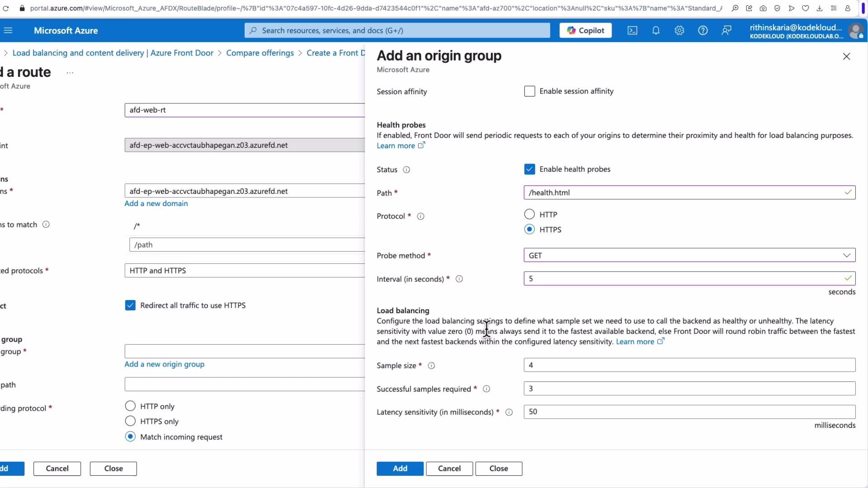Click the Latency sensitivity field

[689, 412]
